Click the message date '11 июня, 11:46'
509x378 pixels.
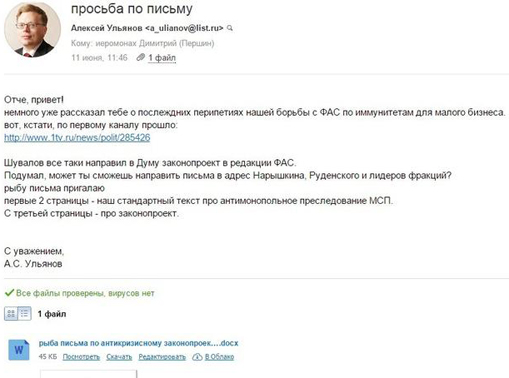(x=99, y=58)
